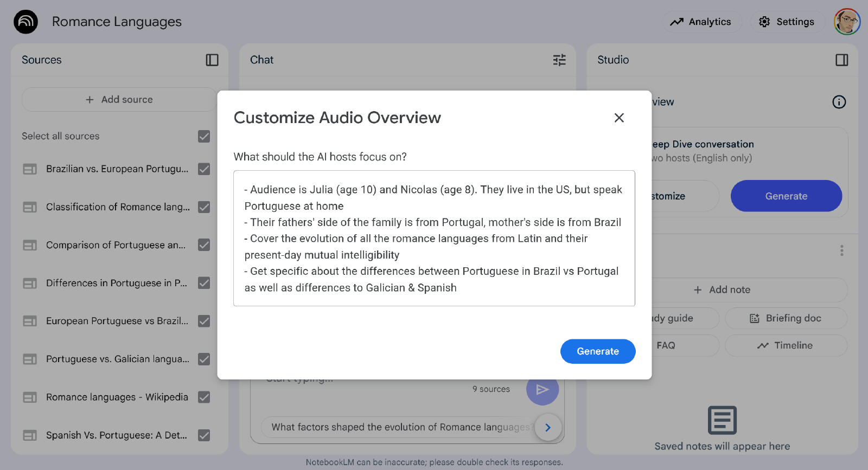This screenshot has width=868, height=470.
Task: Uncheck Portuguese vs. Galician language source
Action: click(x=204, y=359)
